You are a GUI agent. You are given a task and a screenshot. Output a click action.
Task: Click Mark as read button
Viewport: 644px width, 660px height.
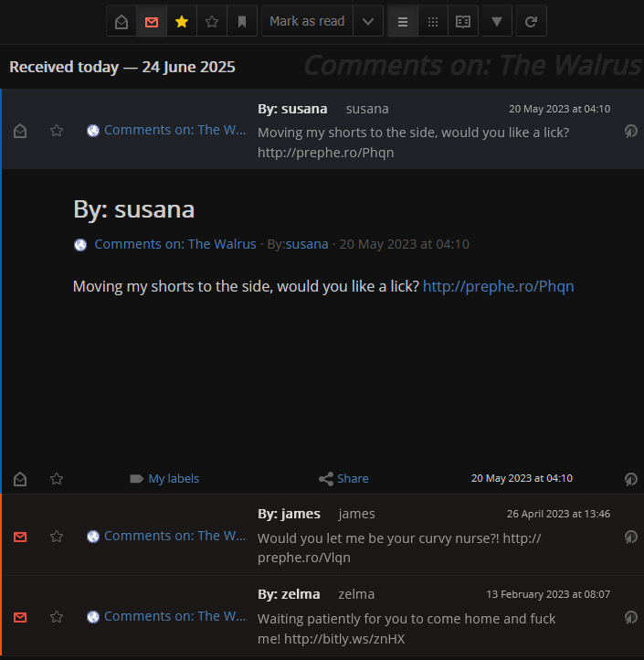tap(307, 21)
